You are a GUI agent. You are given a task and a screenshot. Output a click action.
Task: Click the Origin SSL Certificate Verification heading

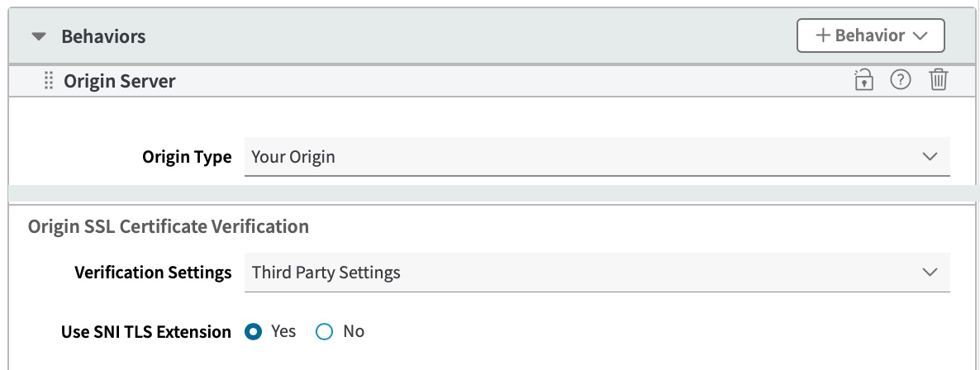point(169,226)
